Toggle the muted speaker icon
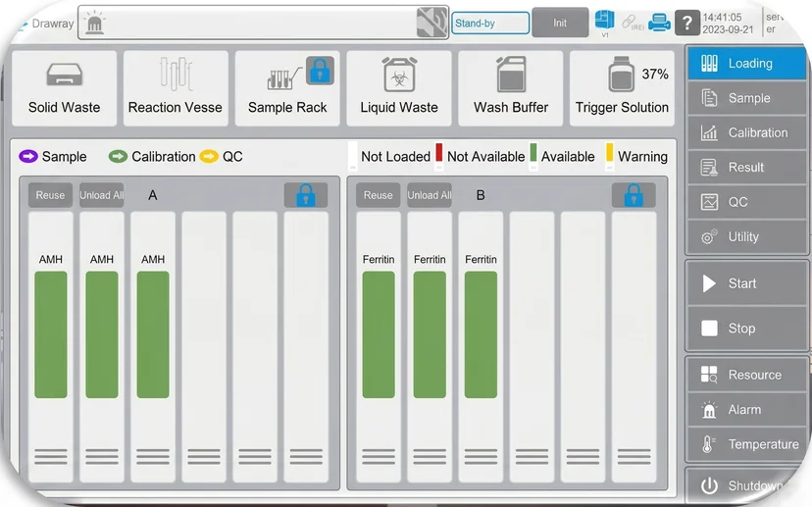 pyautogui.click(x=431, y=23)
